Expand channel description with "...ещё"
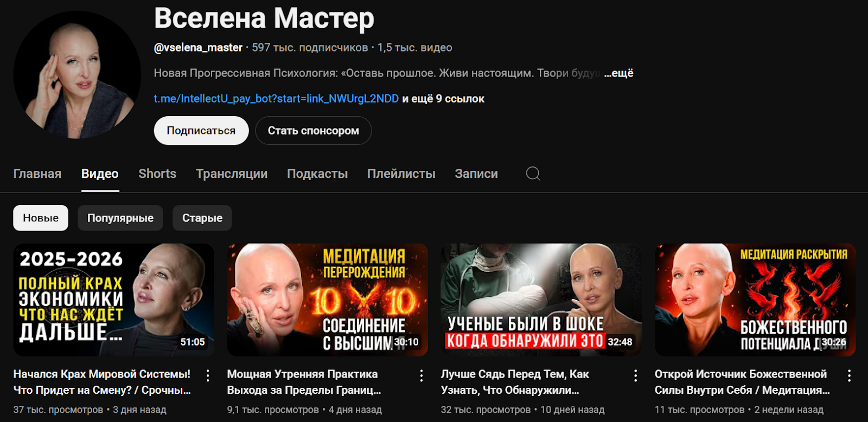This screenshot has height=422, width=868. click(x=619, y=73)
